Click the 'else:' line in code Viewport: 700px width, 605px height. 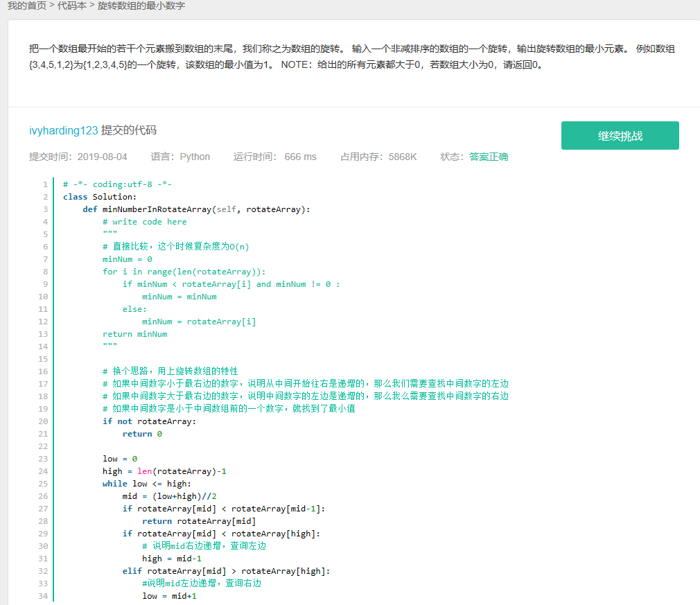(x=134, y=309)
